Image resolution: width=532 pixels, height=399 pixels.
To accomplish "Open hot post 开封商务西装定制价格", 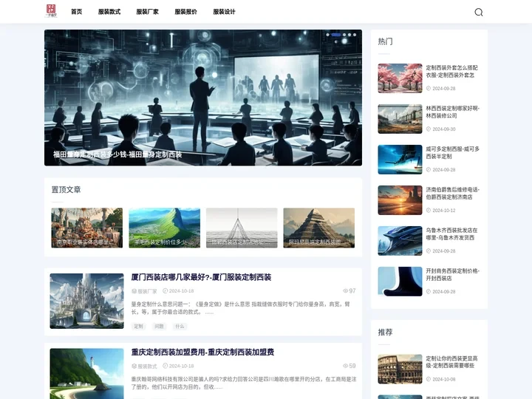I will [453, 274].
